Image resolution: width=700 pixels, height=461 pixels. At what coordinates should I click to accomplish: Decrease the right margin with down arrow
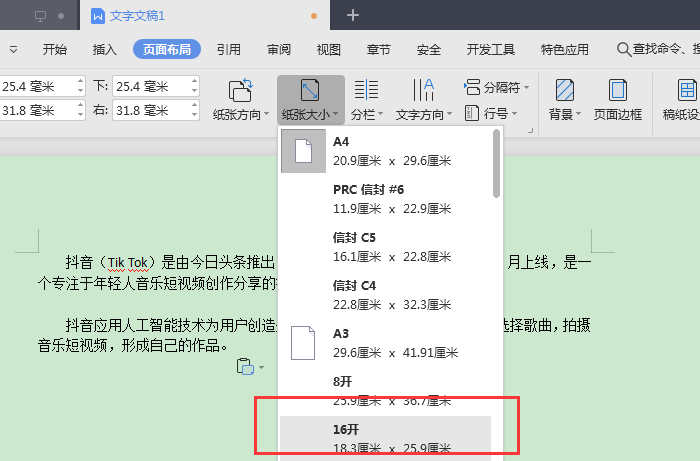point(194,115)
